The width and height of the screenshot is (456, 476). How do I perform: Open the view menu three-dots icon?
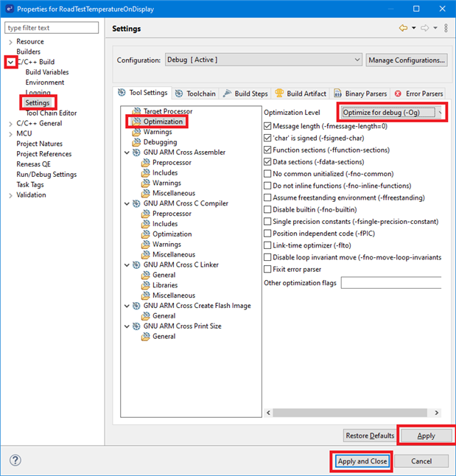(446, 28)
